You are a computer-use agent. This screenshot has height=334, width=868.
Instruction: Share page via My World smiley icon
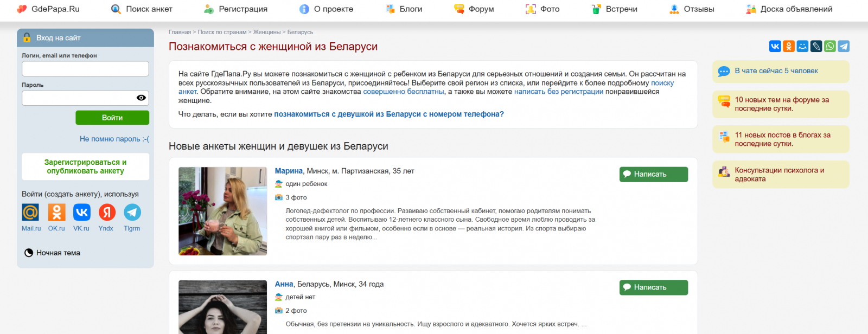[x=802, y=47]
